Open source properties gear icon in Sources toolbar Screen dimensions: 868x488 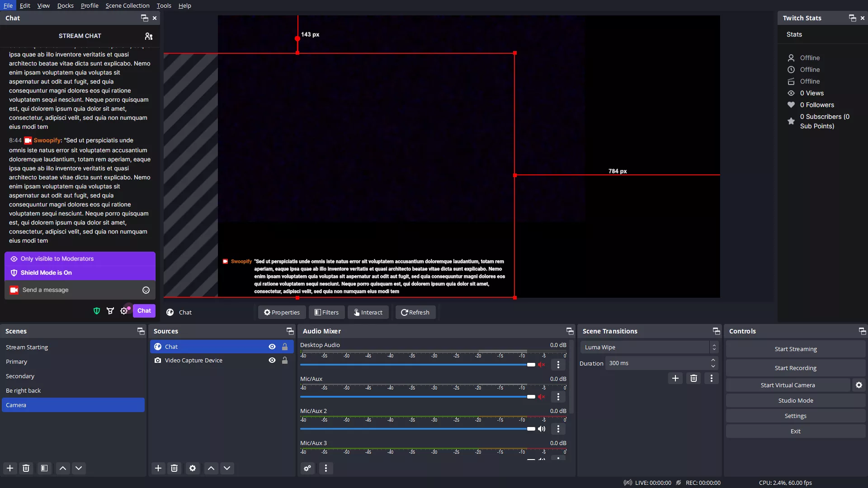point(193,468)
